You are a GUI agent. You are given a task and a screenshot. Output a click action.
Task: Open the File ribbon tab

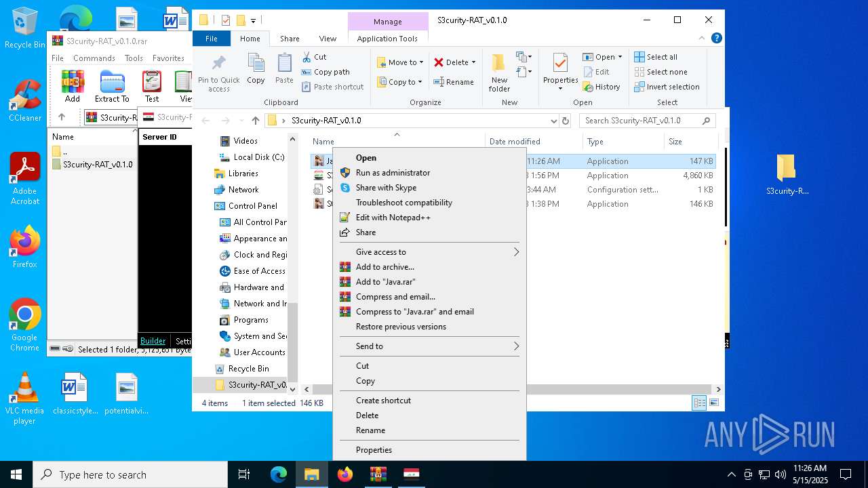click(x=212, y=39)
